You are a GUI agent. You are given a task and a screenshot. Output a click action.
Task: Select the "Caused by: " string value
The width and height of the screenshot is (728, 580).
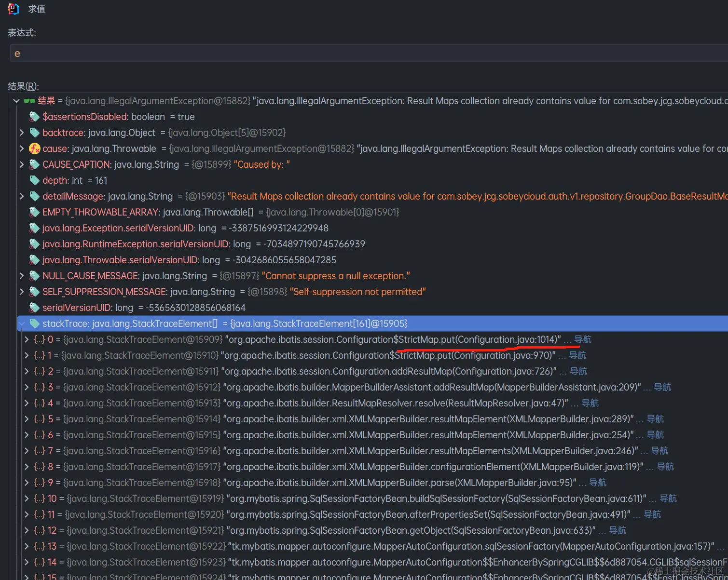(262, 164)
